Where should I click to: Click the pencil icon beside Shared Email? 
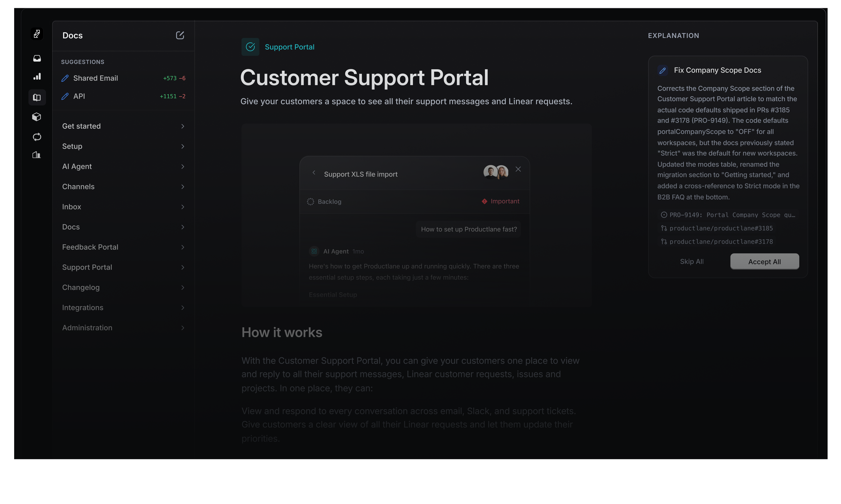tap(65, 78)
